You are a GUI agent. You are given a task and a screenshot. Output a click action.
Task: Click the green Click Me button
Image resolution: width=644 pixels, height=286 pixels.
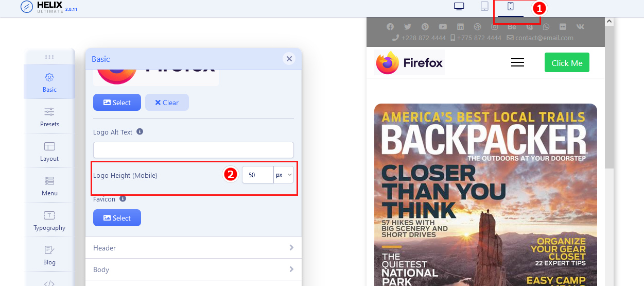(567, 62)
